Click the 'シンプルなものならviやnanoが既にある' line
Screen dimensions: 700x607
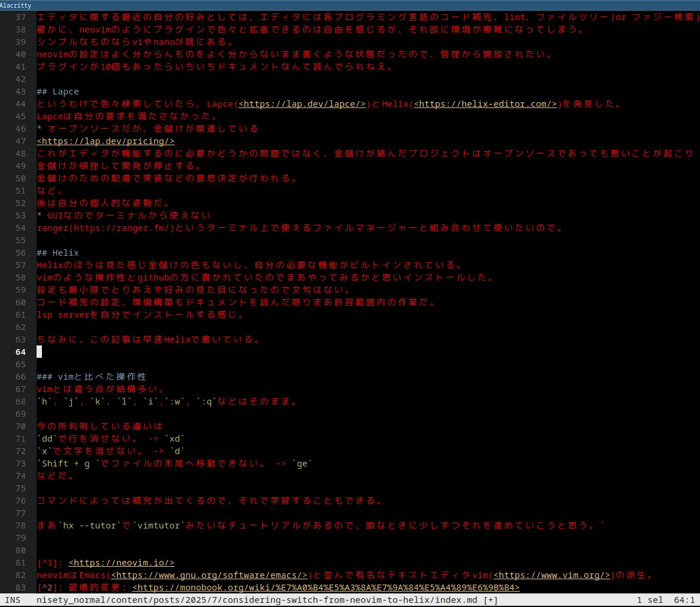tap(135, 42)
